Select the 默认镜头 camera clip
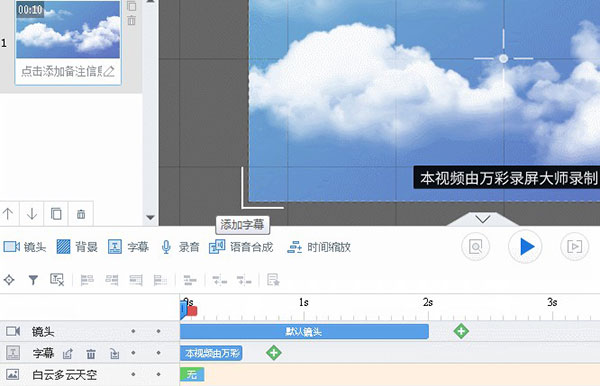 click(x=304, y=331)
